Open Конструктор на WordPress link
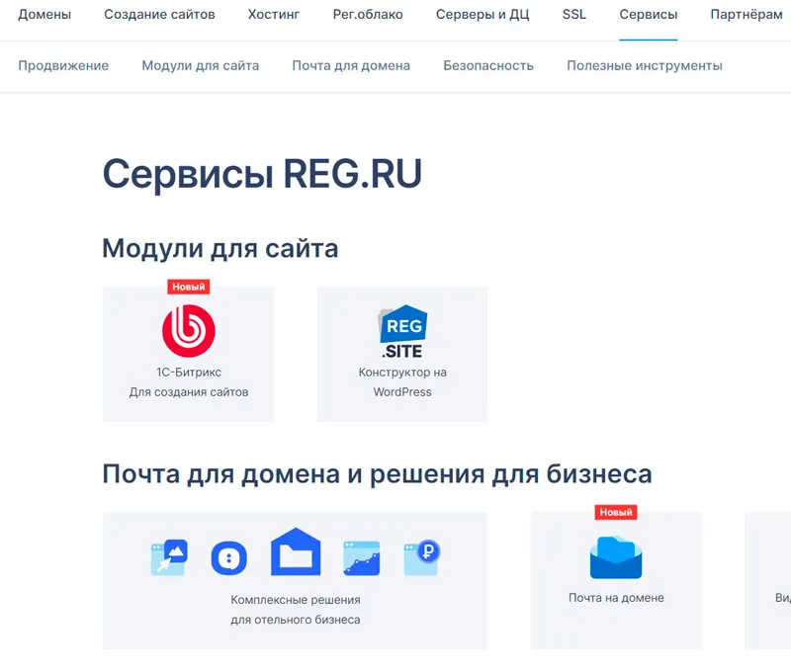Viewport: 791px width, 672px height. (x=402, y=382)
